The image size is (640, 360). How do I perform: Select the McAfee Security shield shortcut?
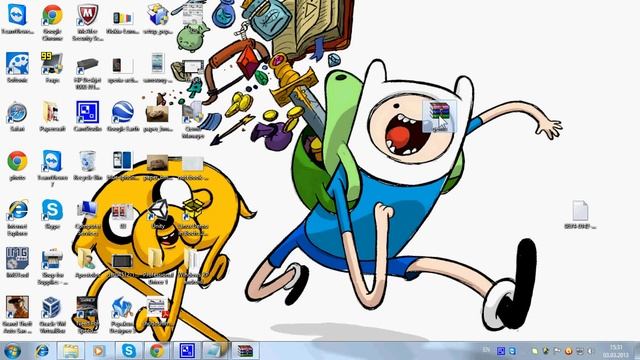[x=87, y=15]
